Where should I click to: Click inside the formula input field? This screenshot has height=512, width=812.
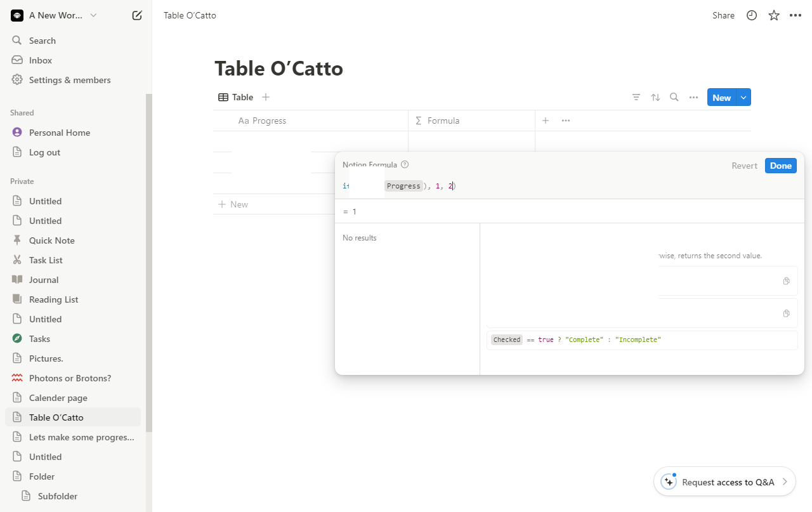(x=569, y=186)
